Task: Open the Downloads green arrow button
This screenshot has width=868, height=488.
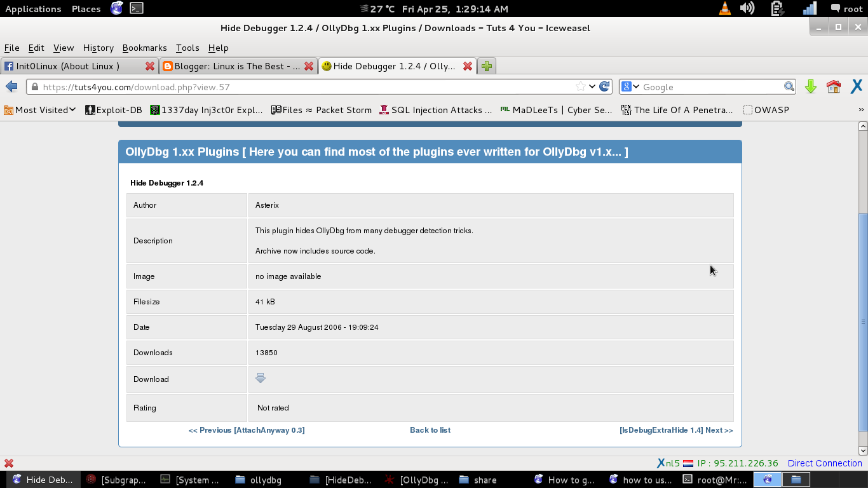Action: [x=811, y=87]
